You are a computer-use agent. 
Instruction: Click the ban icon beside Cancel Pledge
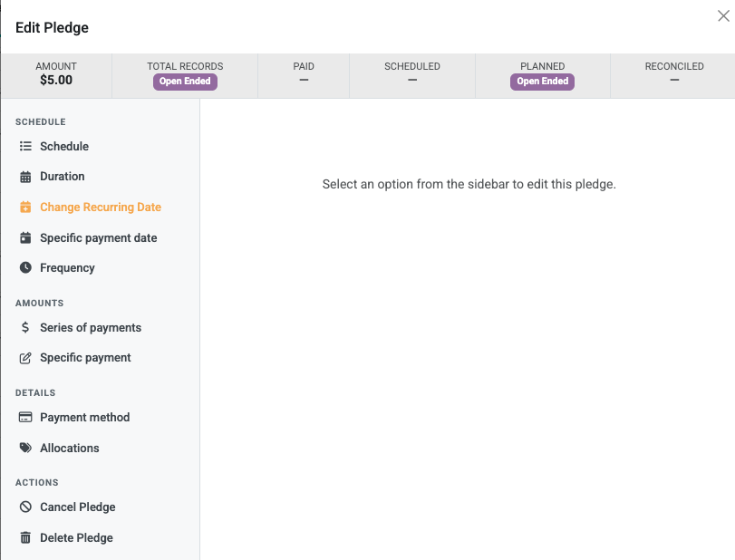(x=25, y=507)
